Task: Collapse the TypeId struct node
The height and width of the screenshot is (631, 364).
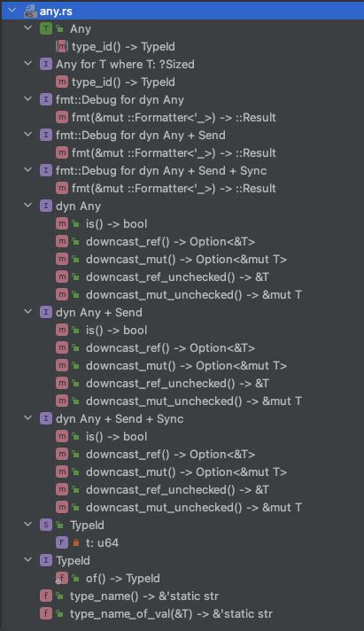Action: click(x=27, y=525)
